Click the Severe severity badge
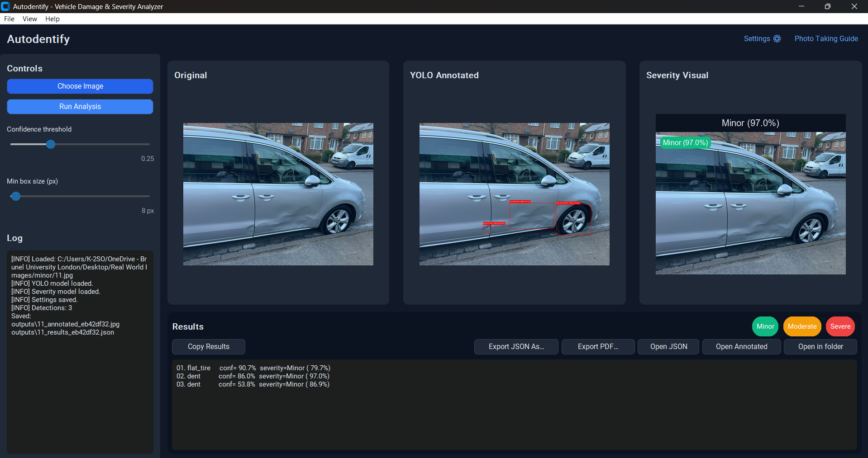 840,326
